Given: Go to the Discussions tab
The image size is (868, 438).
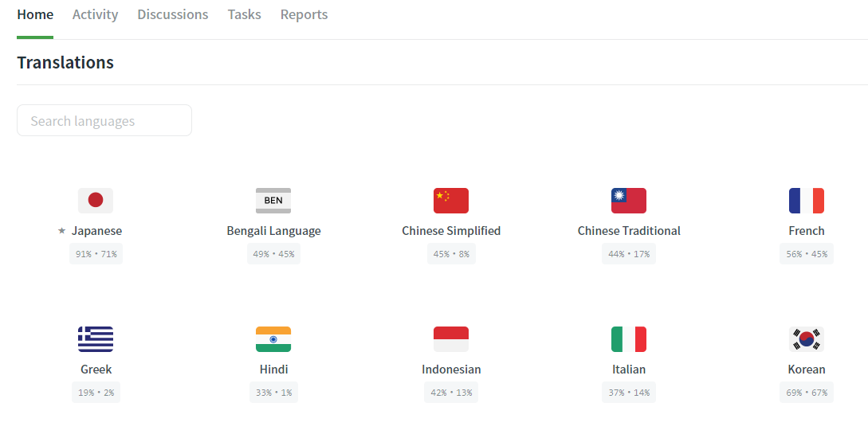Looking at the screenshot, I should tap(173, 14).
